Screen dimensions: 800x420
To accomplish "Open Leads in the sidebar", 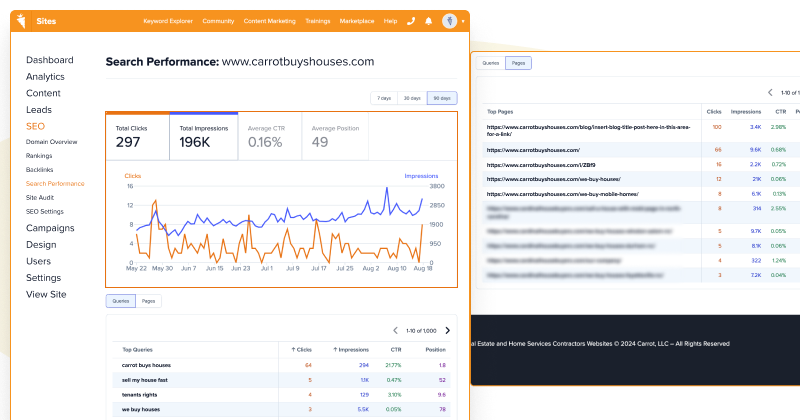I will coord(39,110).
